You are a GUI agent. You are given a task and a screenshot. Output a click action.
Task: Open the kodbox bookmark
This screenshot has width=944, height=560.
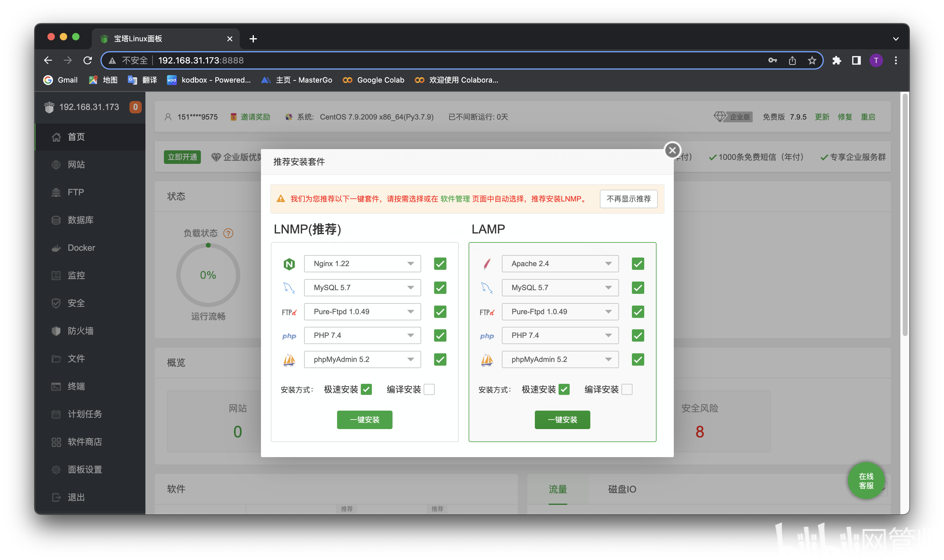point(209,80)
